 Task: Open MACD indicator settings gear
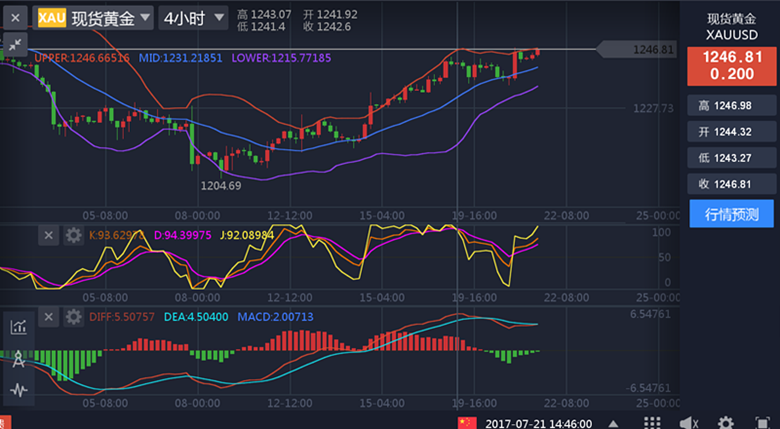tap(73, 317)
